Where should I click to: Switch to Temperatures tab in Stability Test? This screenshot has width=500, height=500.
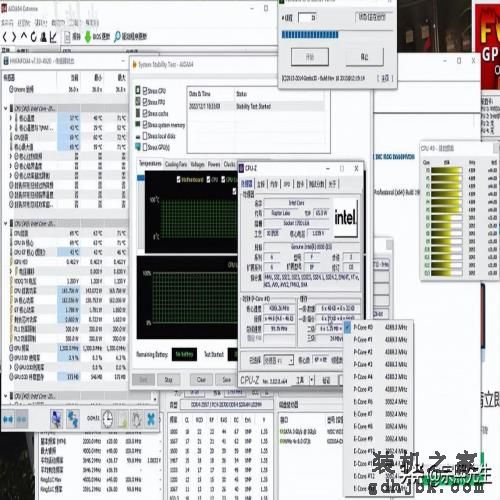150,164
